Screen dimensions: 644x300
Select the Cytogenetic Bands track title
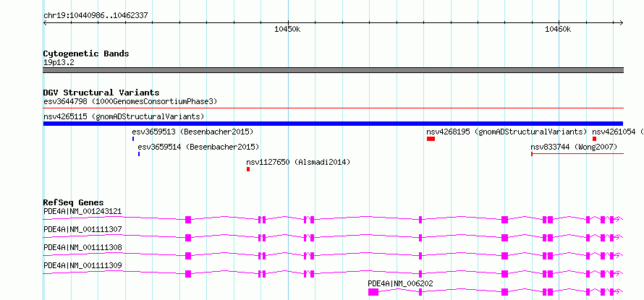point(86,53)
